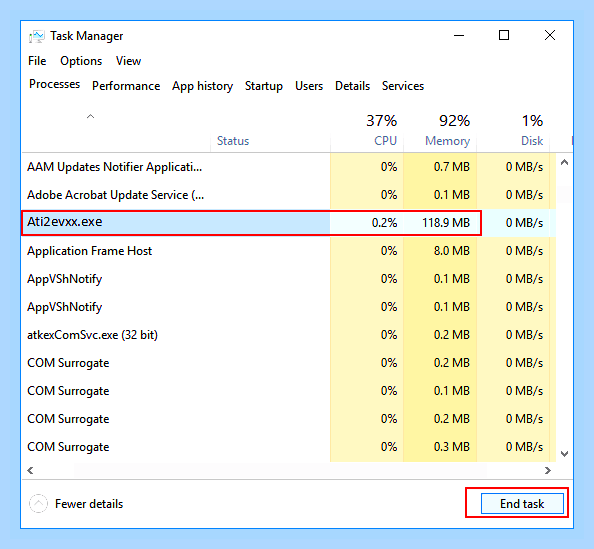Click the 0.3 MB memory value
The image size is (594, 549).
[452, 447]
